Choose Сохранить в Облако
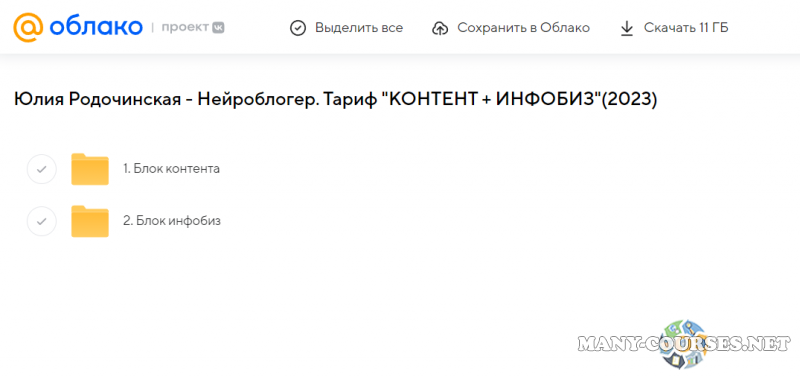The height and width of the screenshot is (377, 800). 523,28
